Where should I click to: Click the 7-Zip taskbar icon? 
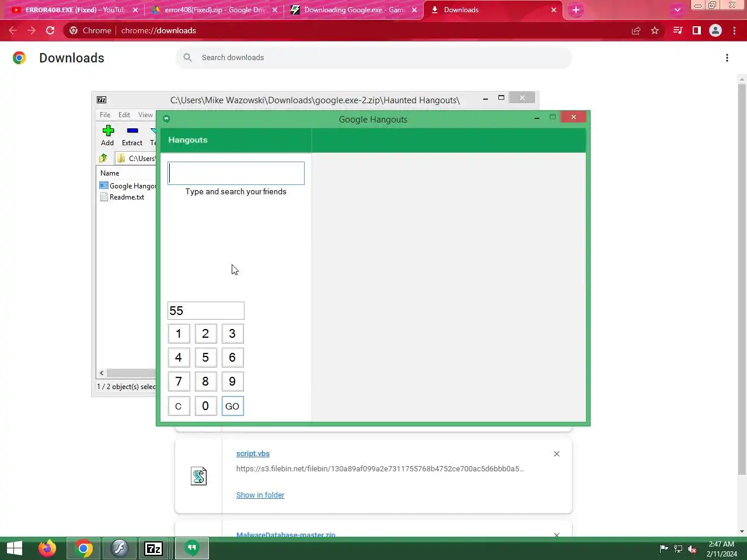pyautogui.click(x=153, y=548)
